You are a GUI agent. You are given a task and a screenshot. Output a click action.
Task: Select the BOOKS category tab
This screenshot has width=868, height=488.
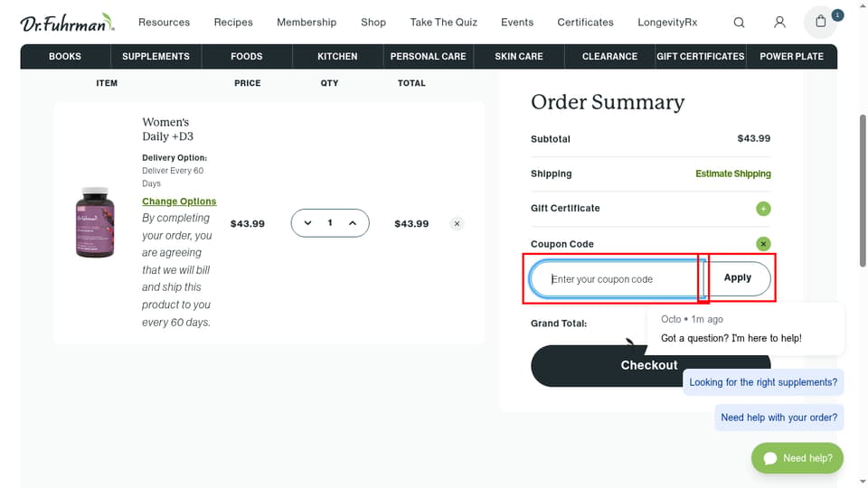(65, 56)
